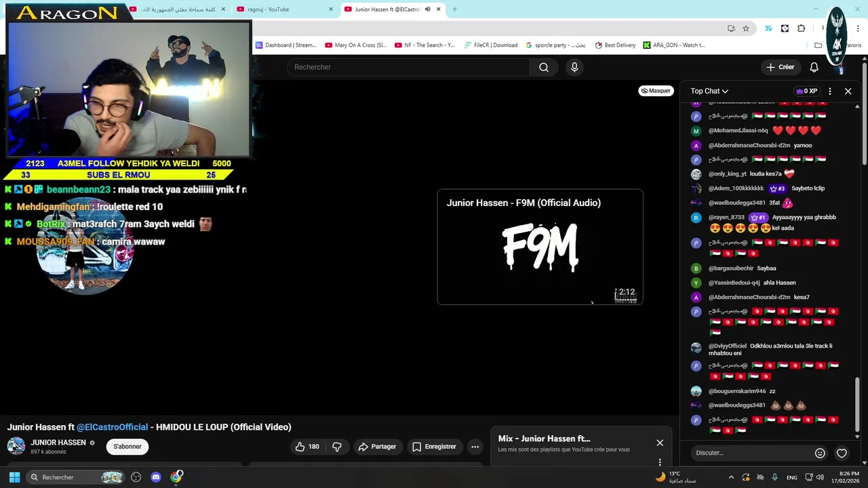This screenshot has width=868, height=488.
Task: Open @rayen_8733 chat username
Action: pos(726,218)
